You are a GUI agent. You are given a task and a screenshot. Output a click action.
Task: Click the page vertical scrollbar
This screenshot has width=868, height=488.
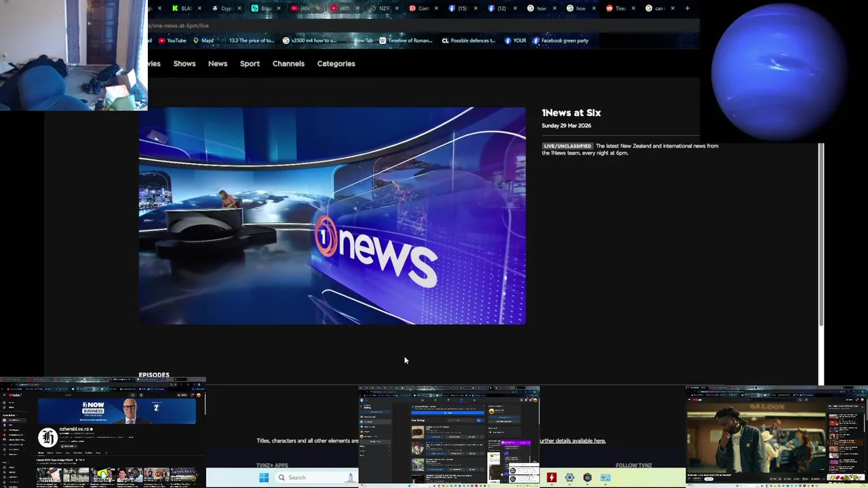point(821,234)
